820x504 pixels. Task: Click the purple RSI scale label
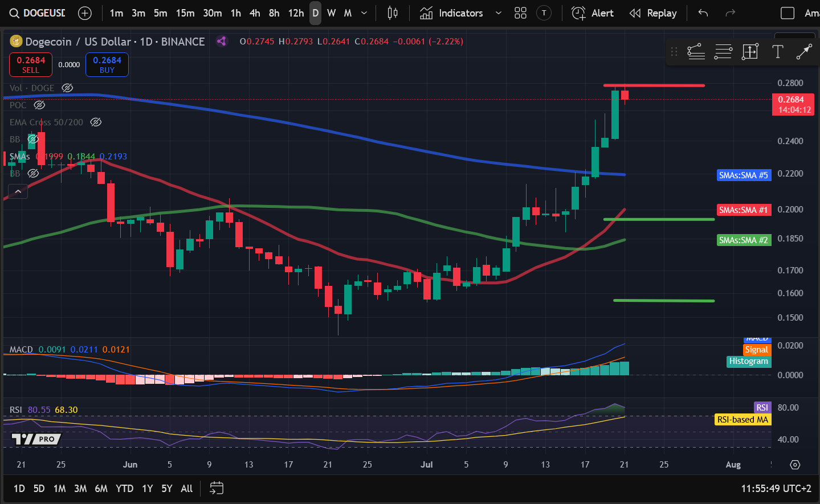click(x=762, y=407)
